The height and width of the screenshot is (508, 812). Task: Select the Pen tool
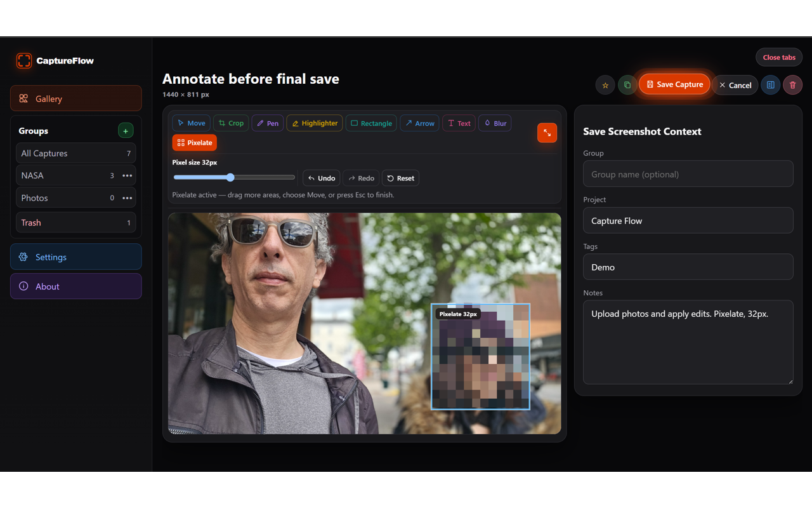click(x=268, y=123)
